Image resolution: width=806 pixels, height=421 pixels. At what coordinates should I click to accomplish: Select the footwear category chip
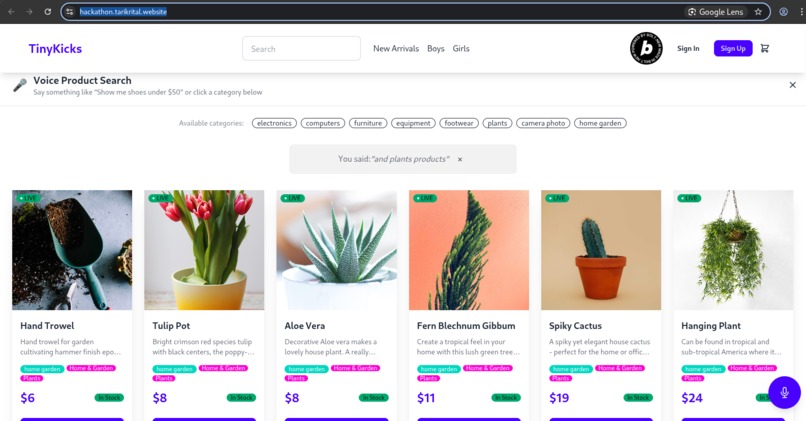pyautogui.click(x=459, y=123)
